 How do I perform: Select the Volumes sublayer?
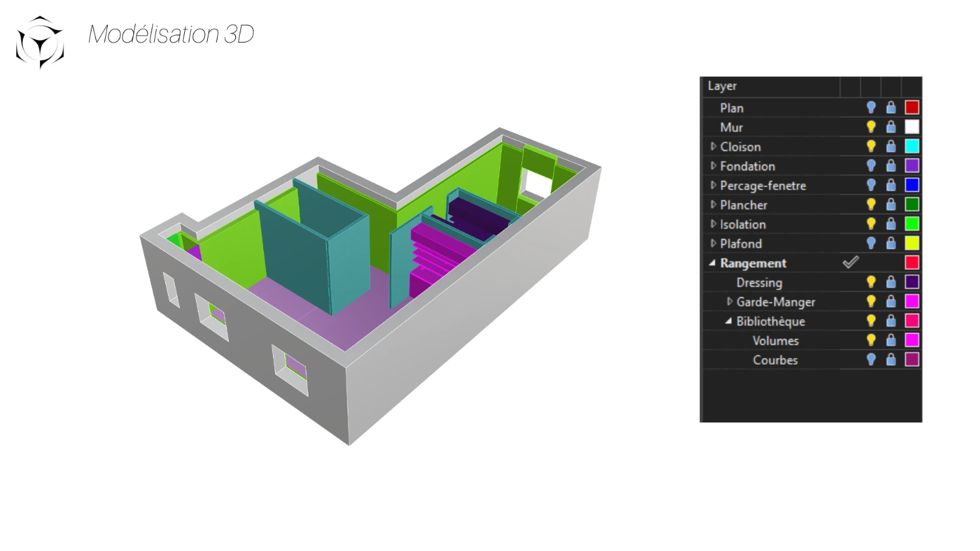click(775, 341)
